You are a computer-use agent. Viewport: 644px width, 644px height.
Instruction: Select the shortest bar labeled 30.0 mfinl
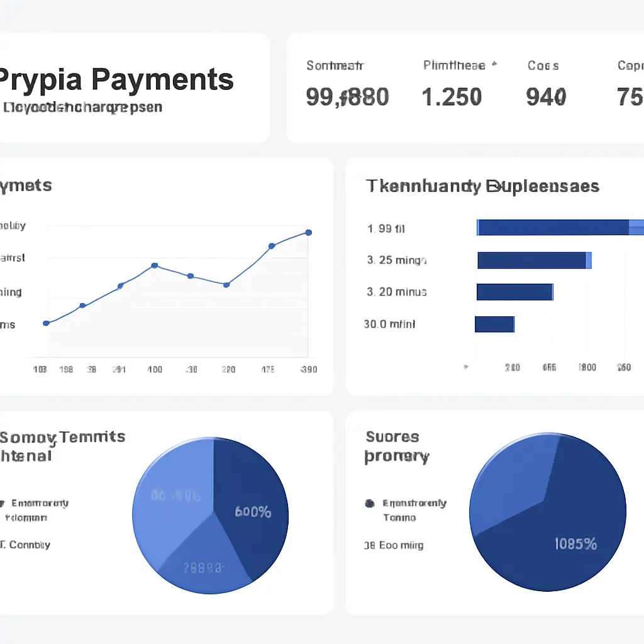[494, 324]
